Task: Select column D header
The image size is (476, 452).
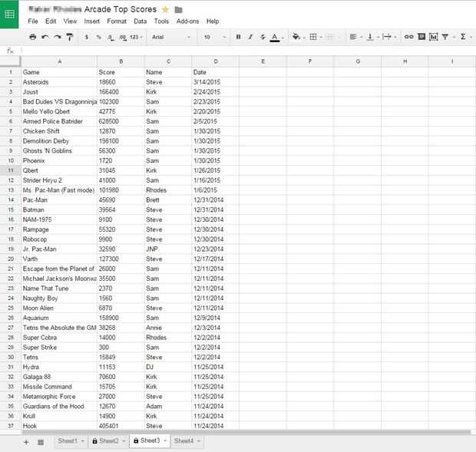Action: (x=216, y=61)
